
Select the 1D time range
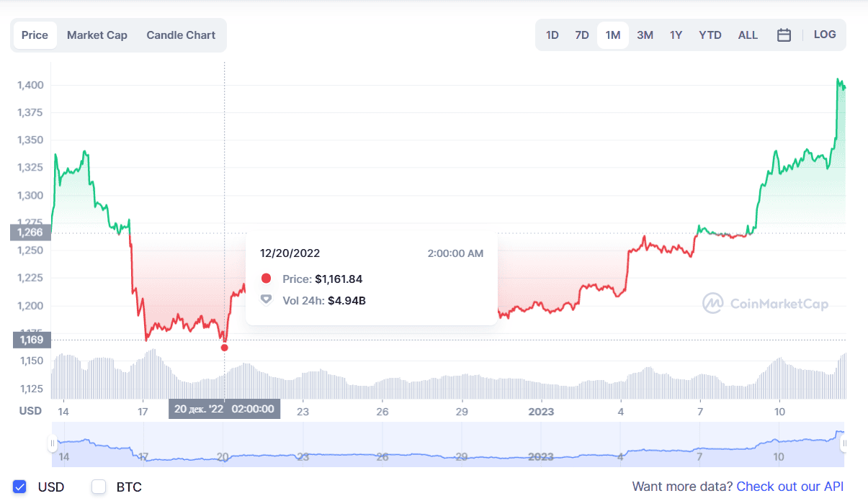click(552, 35)
